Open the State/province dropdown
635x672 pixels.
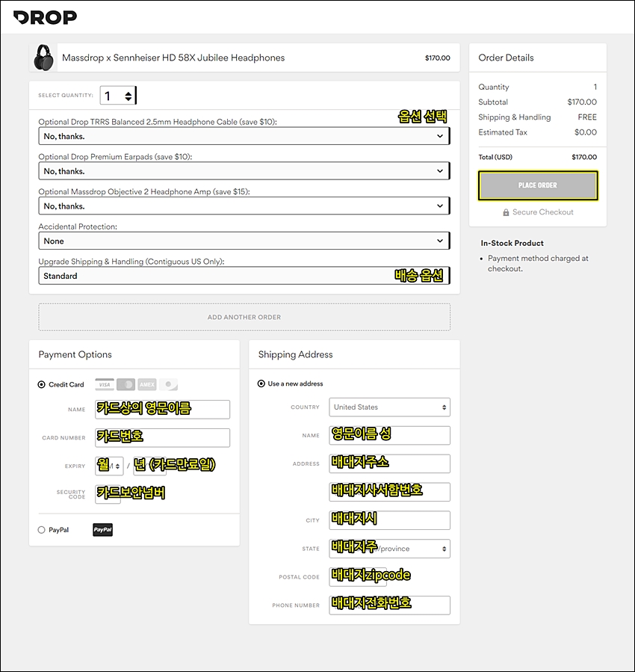390,549
